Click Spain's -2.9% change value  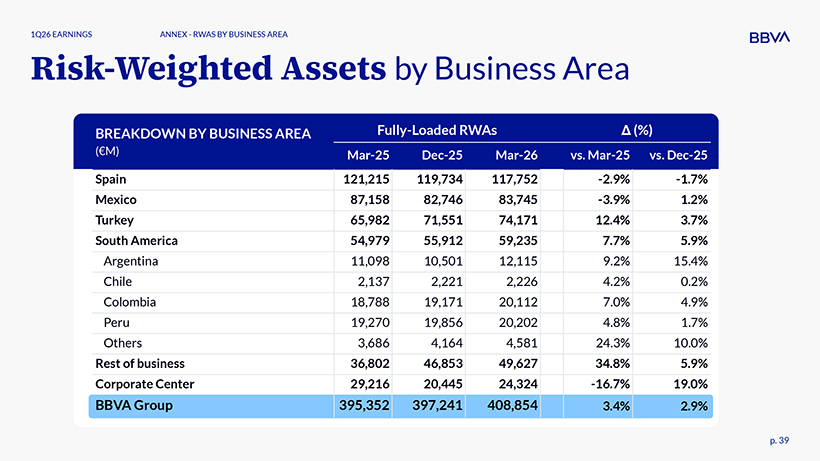(614, 179)
